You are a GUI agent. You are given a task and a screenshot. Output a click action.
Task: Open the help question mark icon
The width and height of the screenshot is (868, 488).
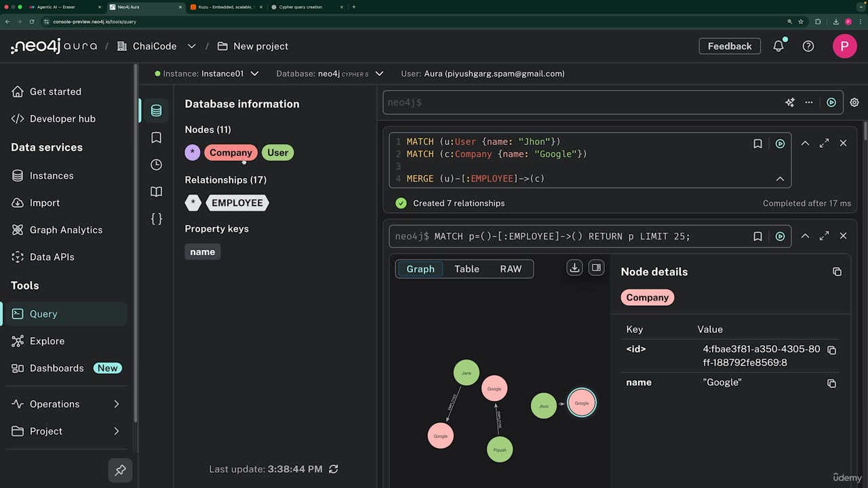coord(808,46)
